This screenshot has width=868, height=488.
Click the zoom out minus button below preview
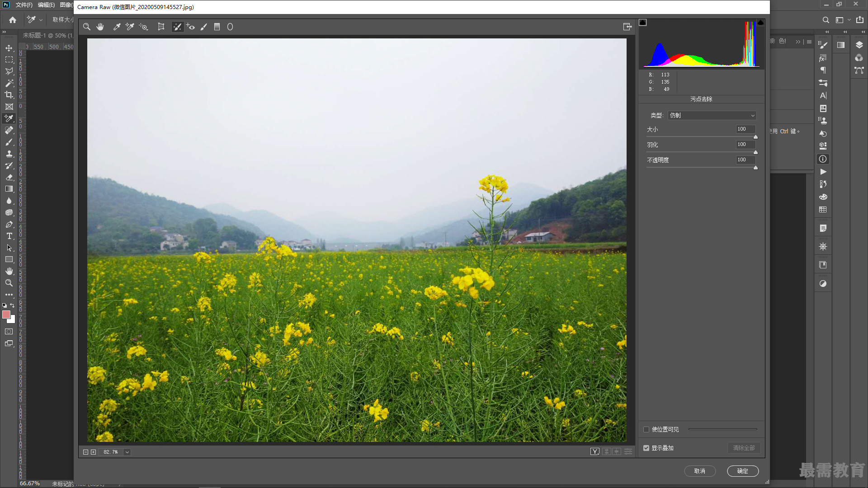(x=85, y=452)
